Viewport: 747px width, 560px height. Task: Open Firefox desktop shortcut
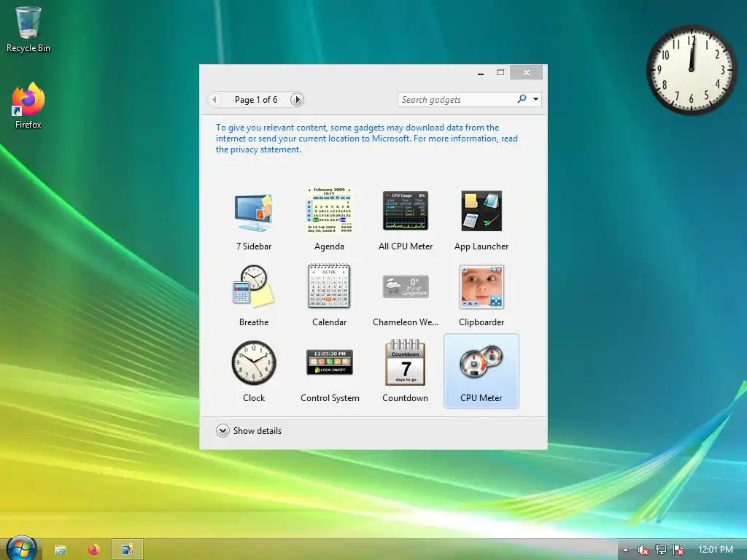point(28,106)
